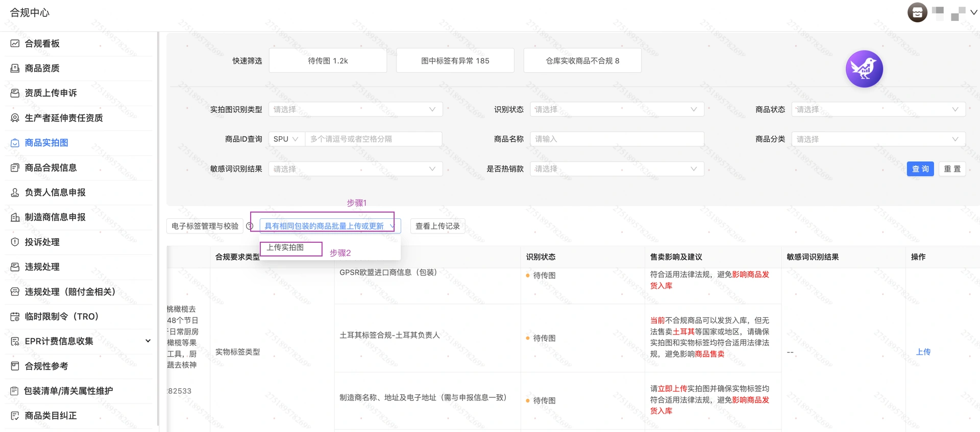Select 上传实拍图 dropdown option
980x432 pixels.
(285, 247)
